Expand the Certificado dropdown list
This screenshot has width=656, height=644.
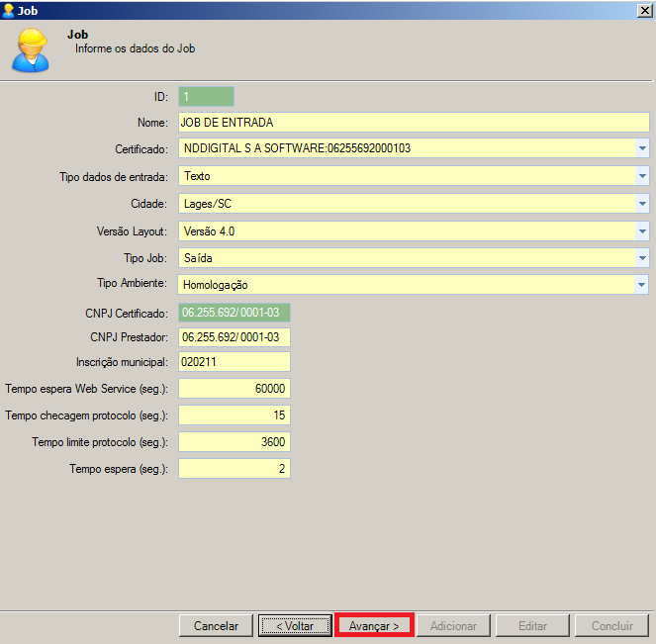641,148
